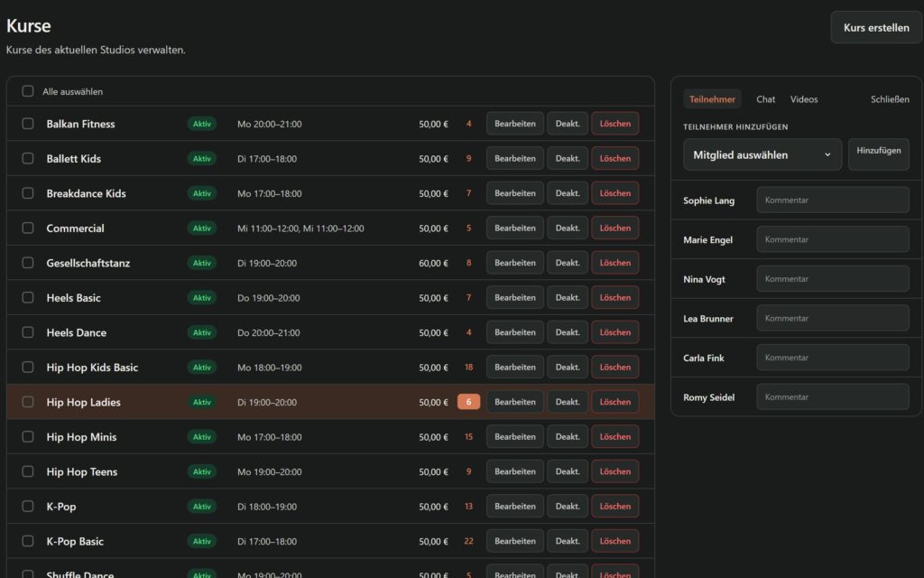924x578 pixels.
Task: Deactivate the Hip Hop Teens course
Action: pyautogui.click(x=568, y=471)
